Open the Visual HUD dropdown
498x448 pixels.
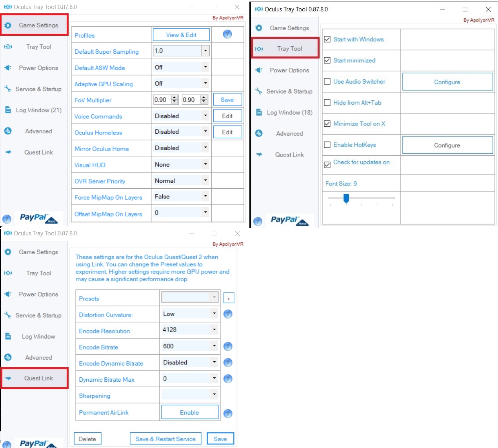[x=205, y=164]
